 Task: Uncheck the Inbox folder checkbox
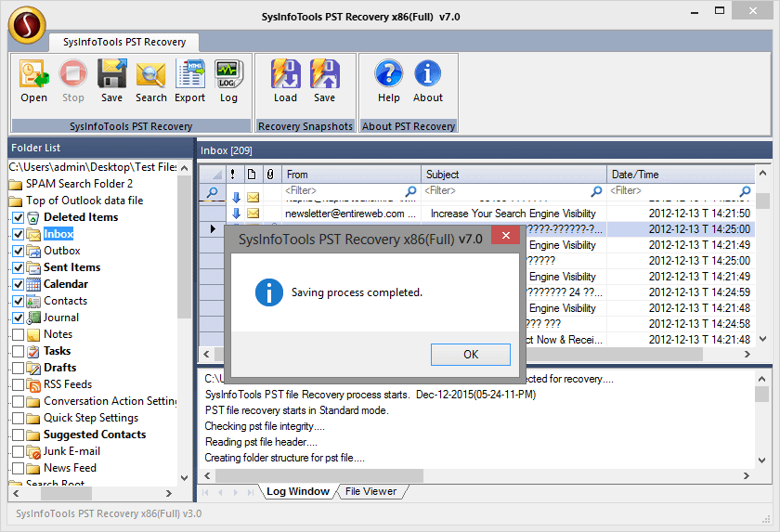(18, 234)
